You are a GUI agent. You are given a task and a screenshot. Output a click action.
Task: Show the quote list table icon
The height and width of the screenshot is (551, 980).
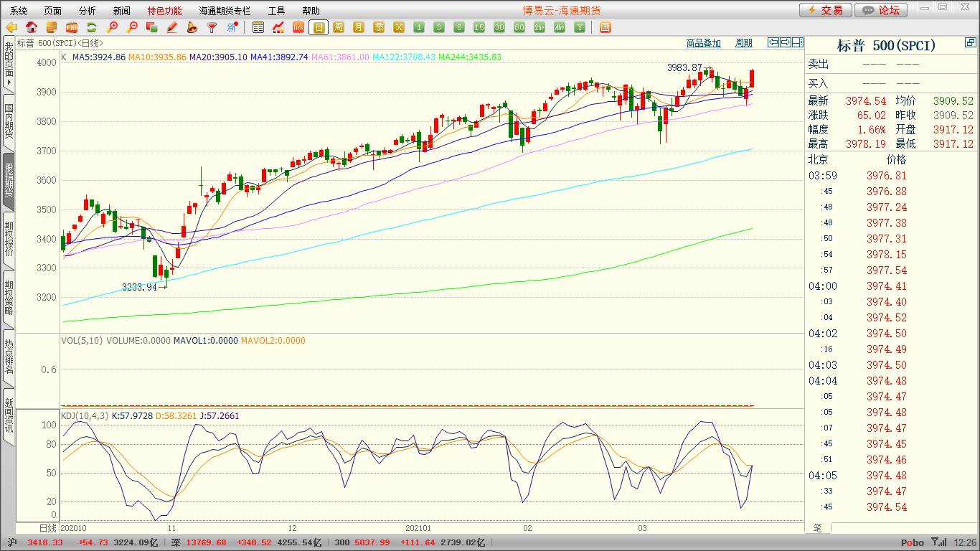[258, 27]
